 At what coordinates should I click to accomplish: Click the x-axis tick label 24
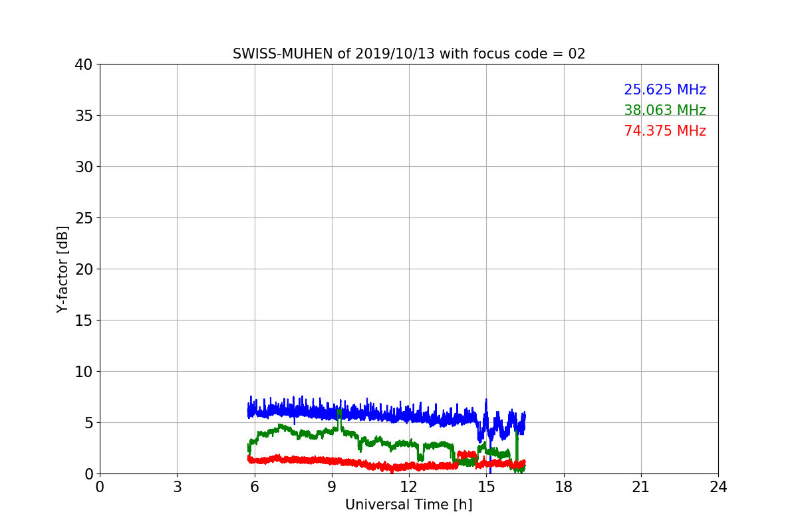718,487
